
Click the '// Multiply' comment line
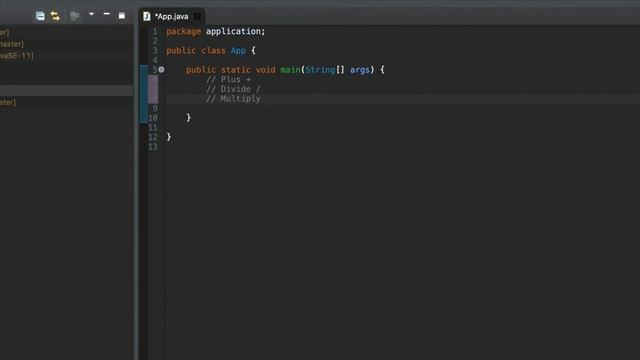click(233, 99)
